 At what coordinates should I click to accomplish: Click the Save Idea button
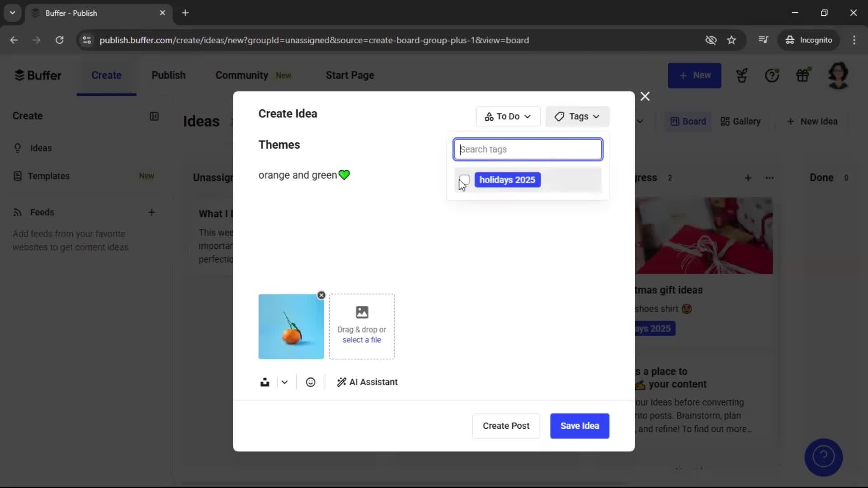point(580,426)
